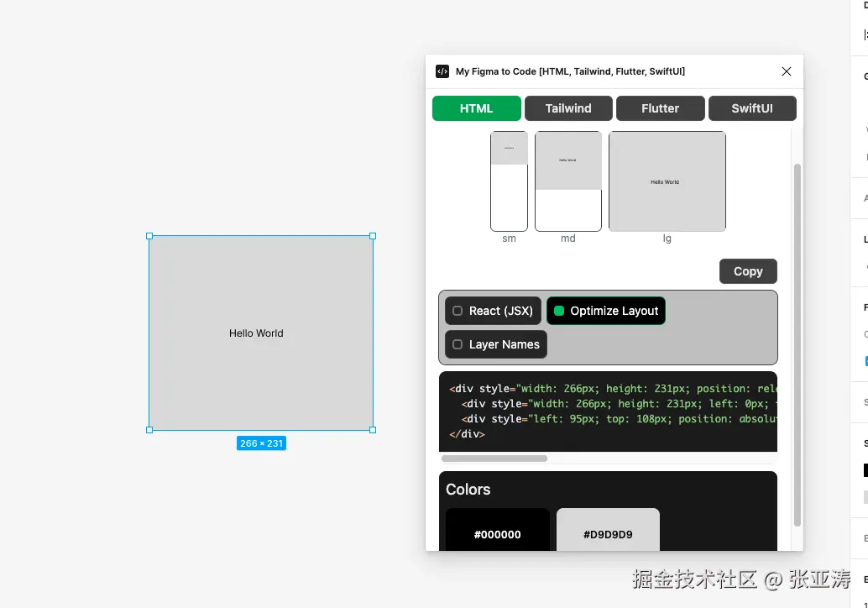The height and width of the screenshot is (608, 868).
Task: Switch to the Tailwind tab
Action: 568,108
